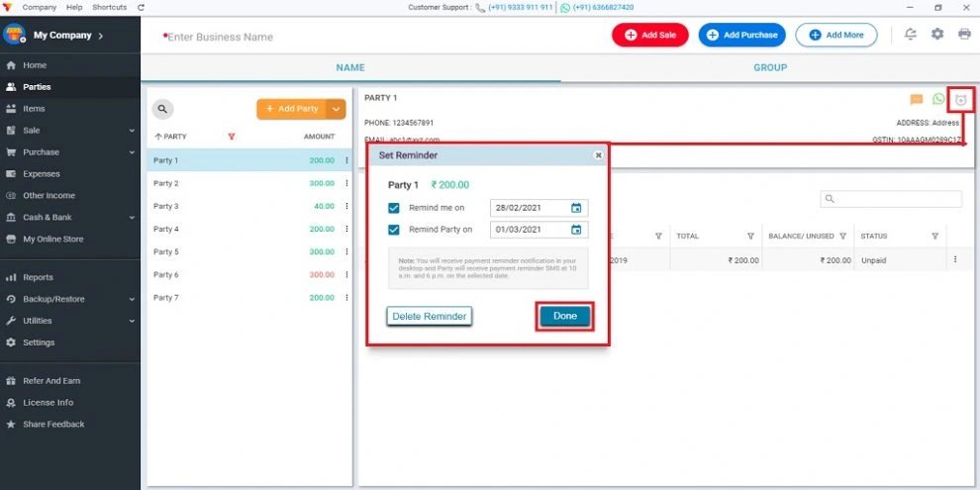Click the orange message icon for Party 1
980x490 pixels.
[x=917, y=99]
